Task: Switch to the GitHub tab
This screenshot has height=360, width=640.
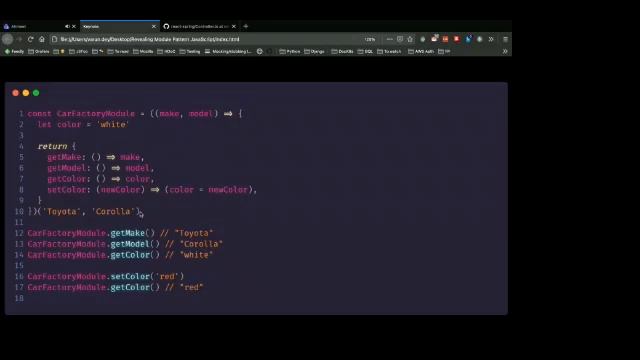Action: [199, 27]
